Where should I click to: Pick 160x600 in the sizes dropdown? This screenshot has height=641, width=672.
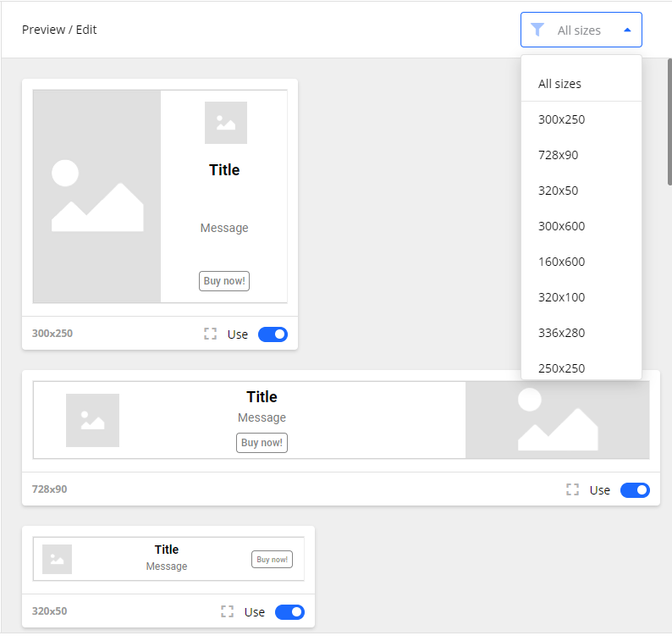tap(561, 262)
